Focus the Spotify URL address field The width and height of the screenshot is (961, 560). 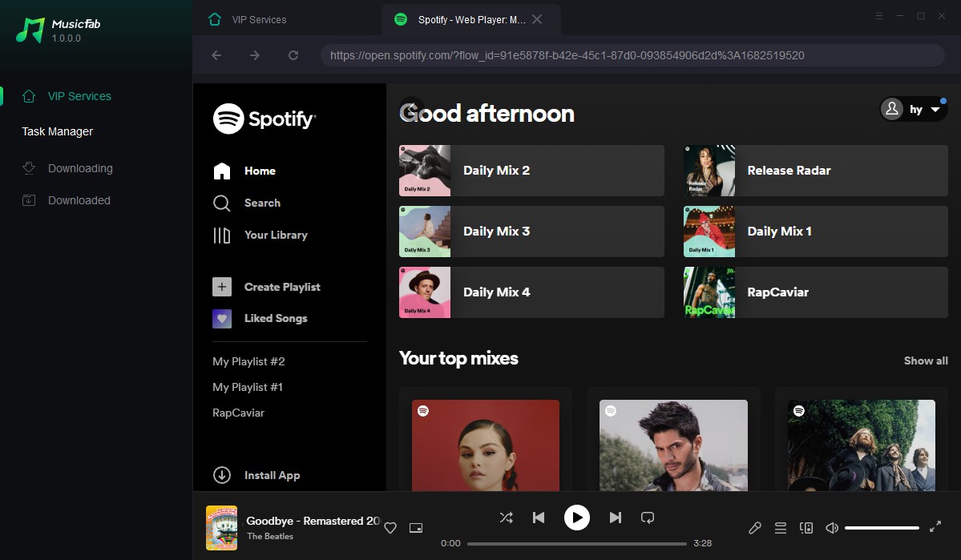click(632, 55)
